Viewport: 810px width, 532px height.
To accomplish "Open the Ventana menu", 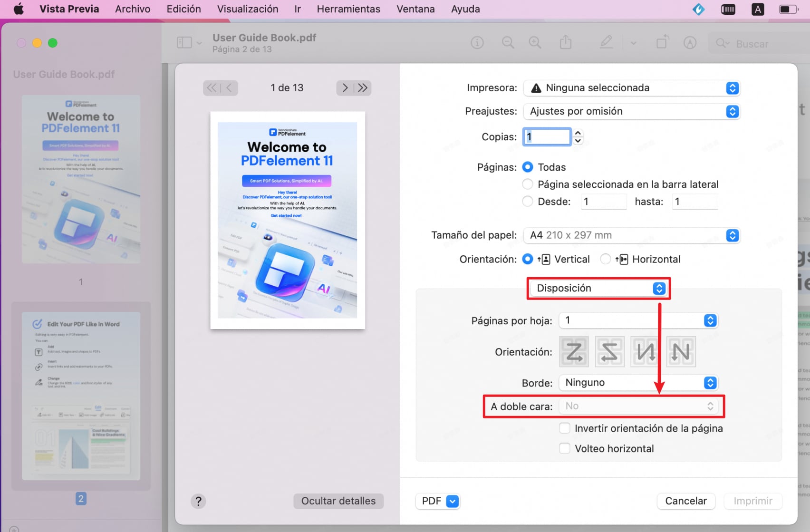I will tap(415, 9).
